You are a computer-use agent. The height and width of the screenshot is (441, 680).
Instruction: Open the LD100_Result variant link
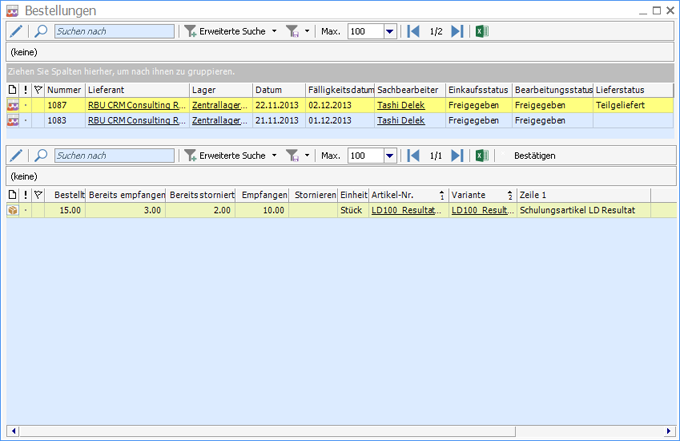click(482, 210)
